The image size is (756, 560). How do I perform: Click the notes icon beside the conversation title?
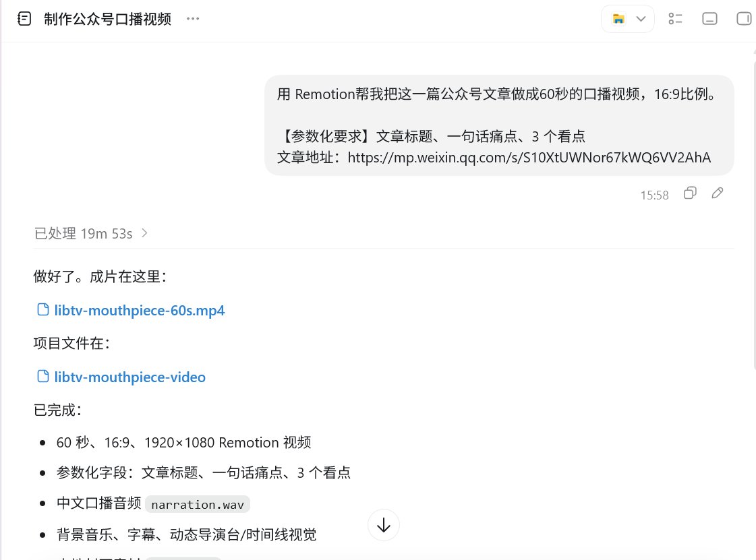click(24, 19)
